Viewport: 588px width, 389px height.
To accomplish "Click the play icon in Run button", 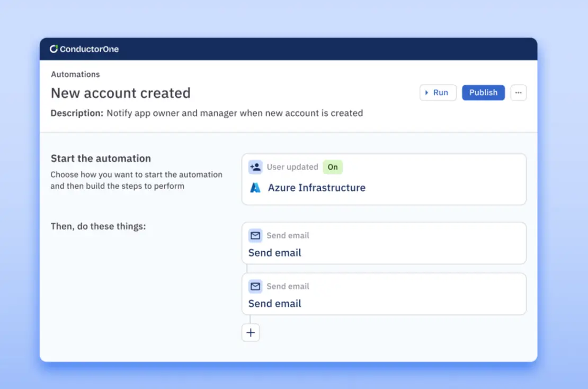I will (427, 93).
